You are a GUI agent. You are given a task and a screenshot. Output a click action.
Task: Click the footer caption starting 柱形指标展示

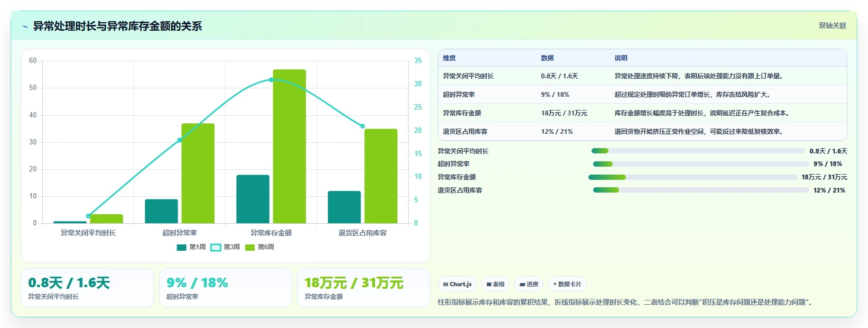pos(626,303)
